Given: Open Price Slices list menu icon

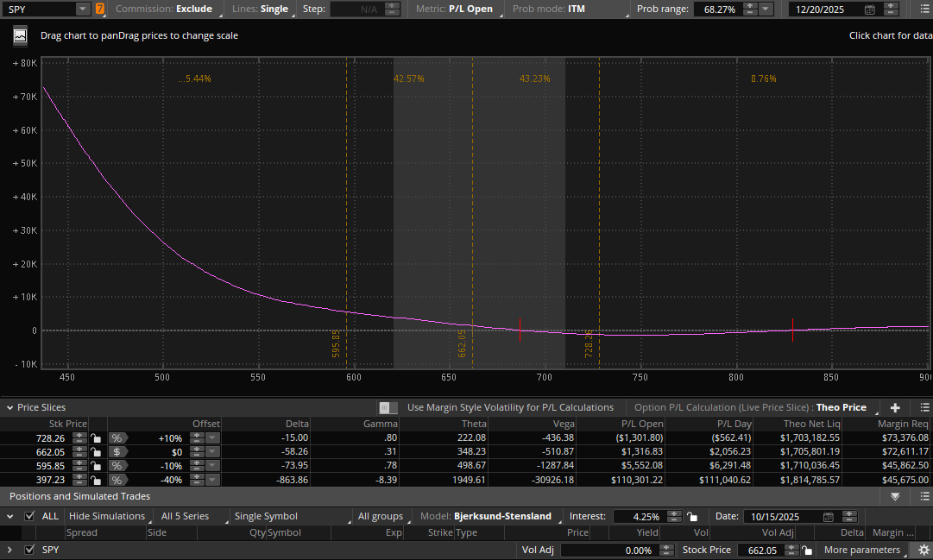Looking at the screenshot, I should 924,407.
